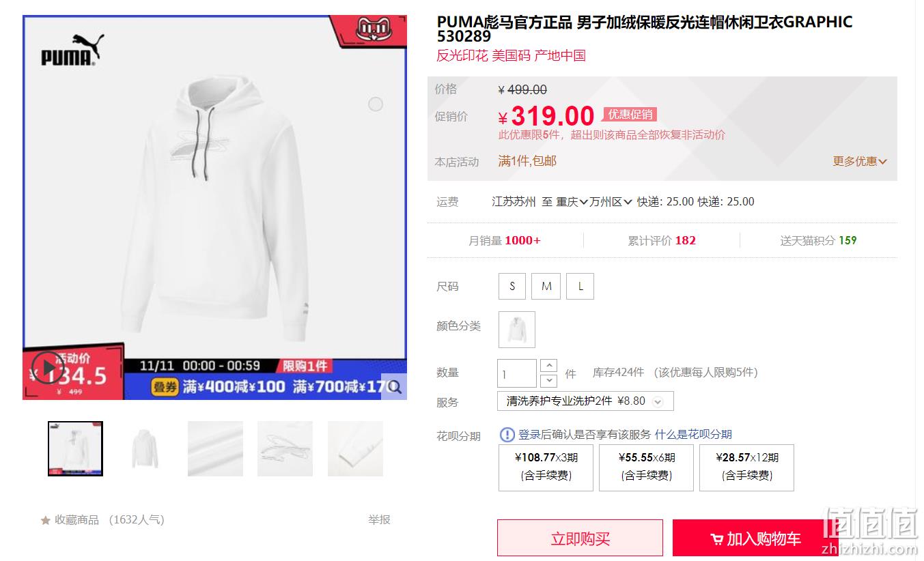Decrease quantity with the down arrow

click(549, 381)
